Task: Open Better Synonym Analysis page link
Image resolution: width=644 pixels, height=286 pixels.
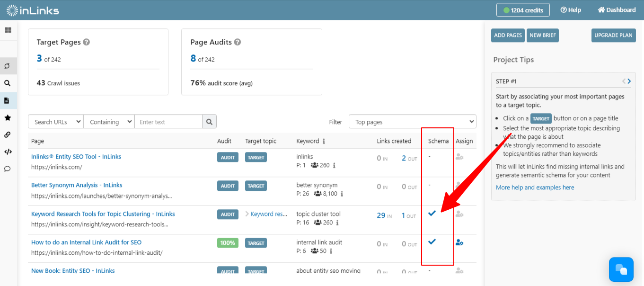Action: point(77,185)
